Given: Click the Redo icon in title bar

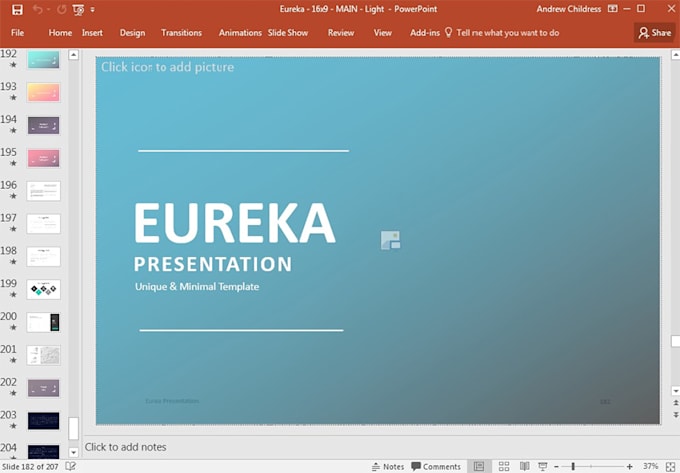Looking at the screenshot, I should click(62, 10).
